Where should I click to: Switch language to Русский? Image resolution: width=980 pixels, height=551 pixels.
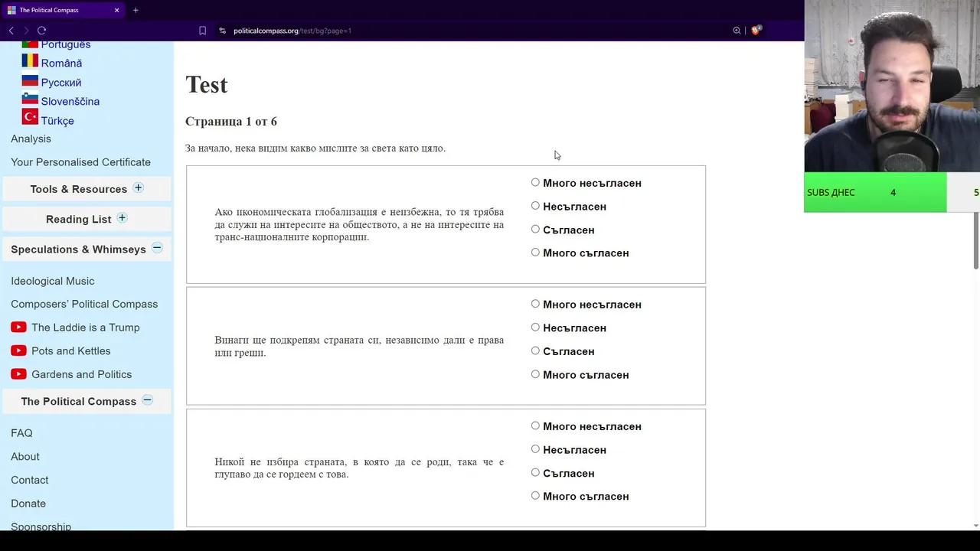[61, 83]
